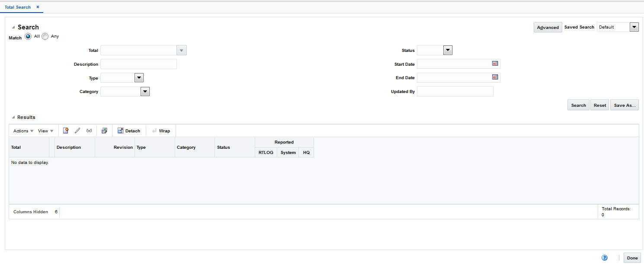Click the Advanced search button
Viewport: 644px width, 266px height.
[x=548, y=27]
